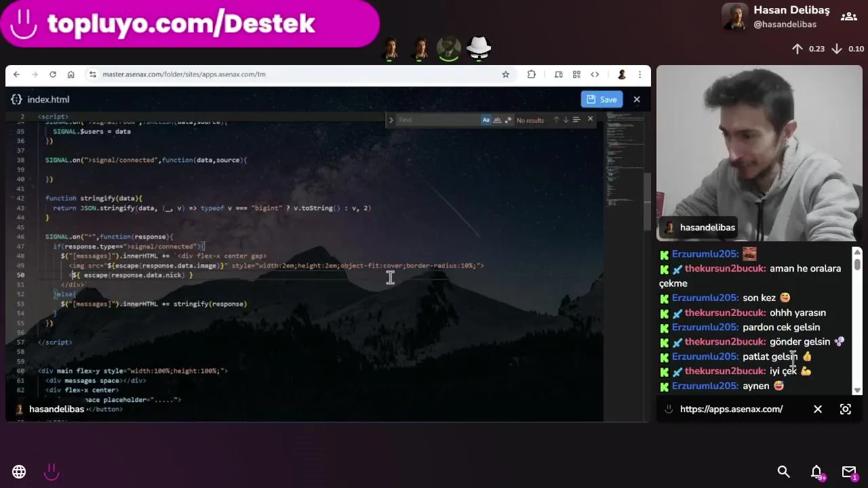Go to previous find match
Viewport: 868px width, 488px height.
pos(556,120)
